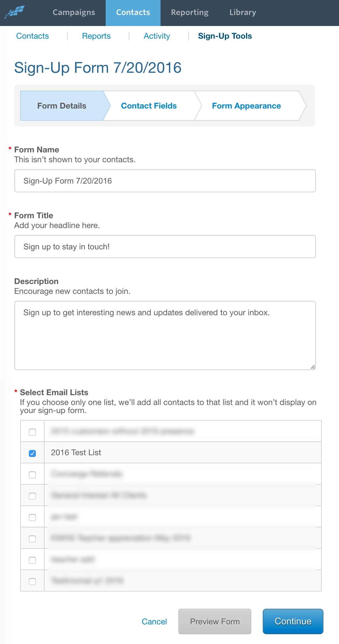Go to the Library tab
This screenshot has height=644, width=339.
point(243,12)
